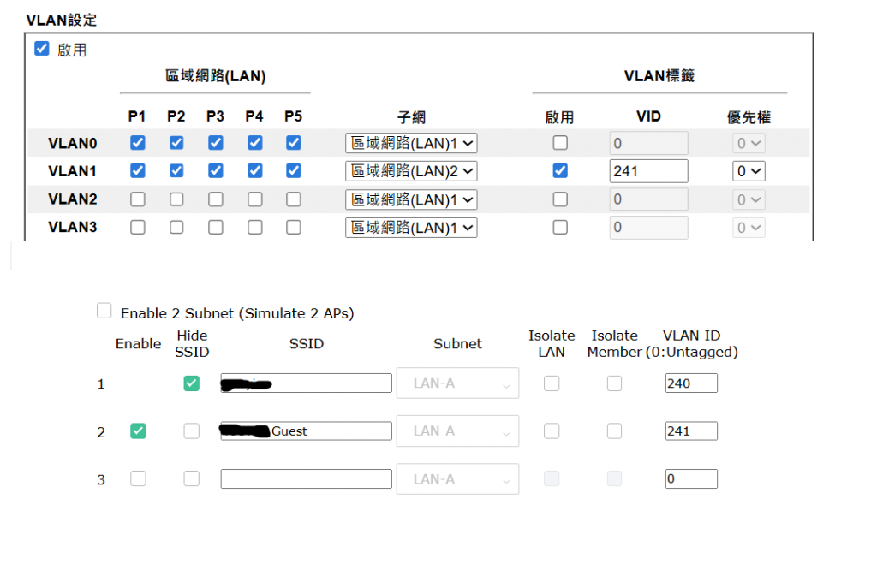Check VLAN3 port P1 checkbox
877x588 pixels.
point(138,227)
